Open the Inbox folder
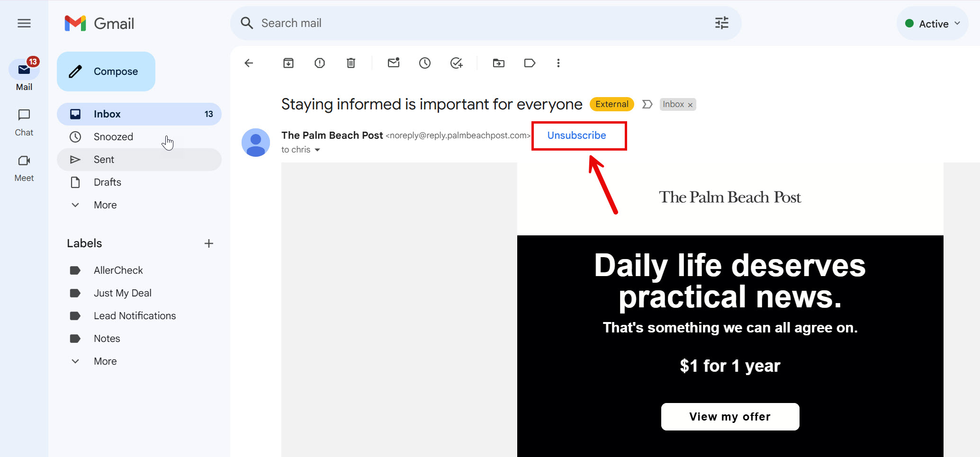 (139, 114)
